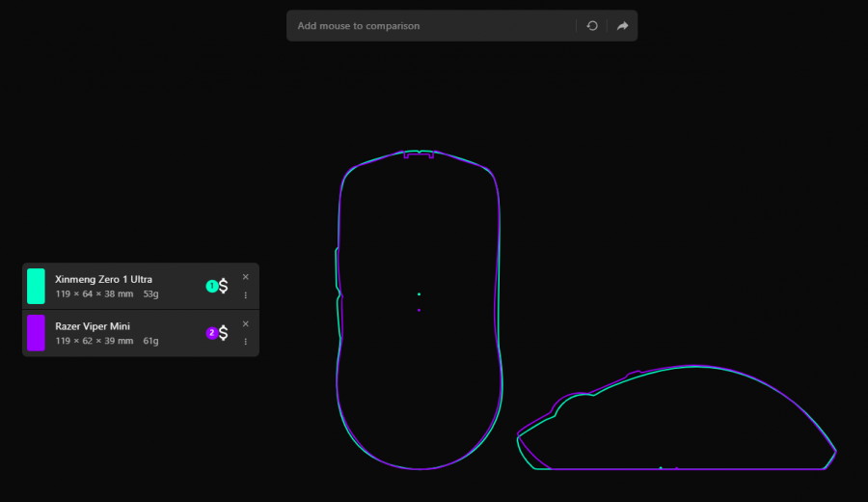Click the purple color swatch for Razer

click(x=36, y=333)
